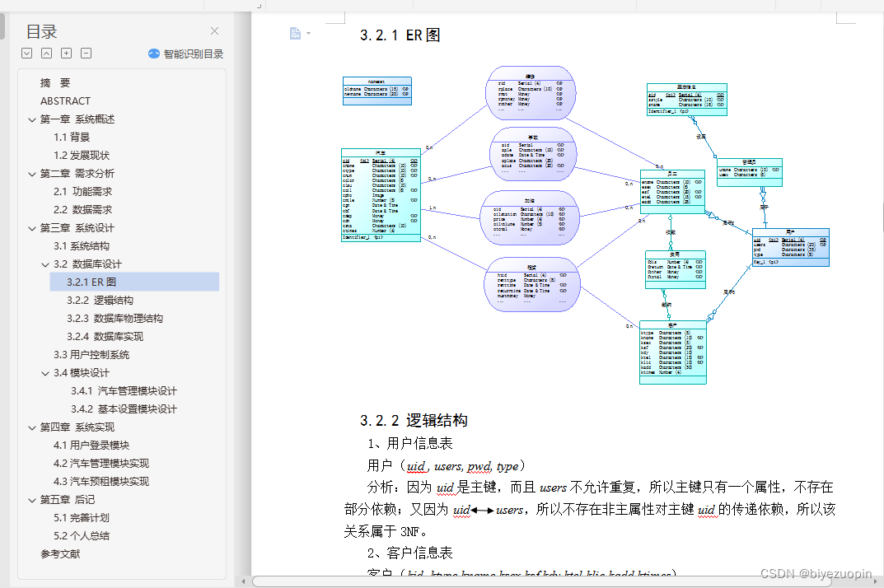Image resolution: width=884 pixels, height=588 pixels.
Task: Click the minus box collapse-all icon
Action: tap(87, 54)
